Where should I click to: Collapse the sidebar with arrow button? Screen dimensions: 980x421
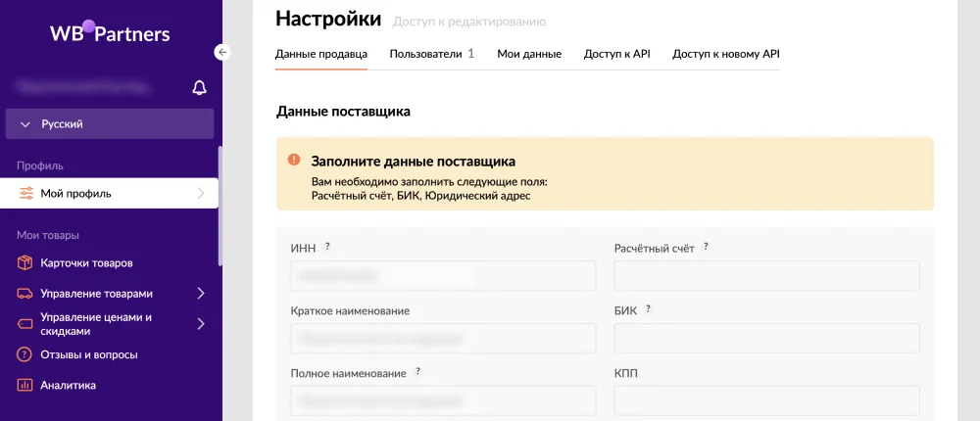[x=221, y=52]
